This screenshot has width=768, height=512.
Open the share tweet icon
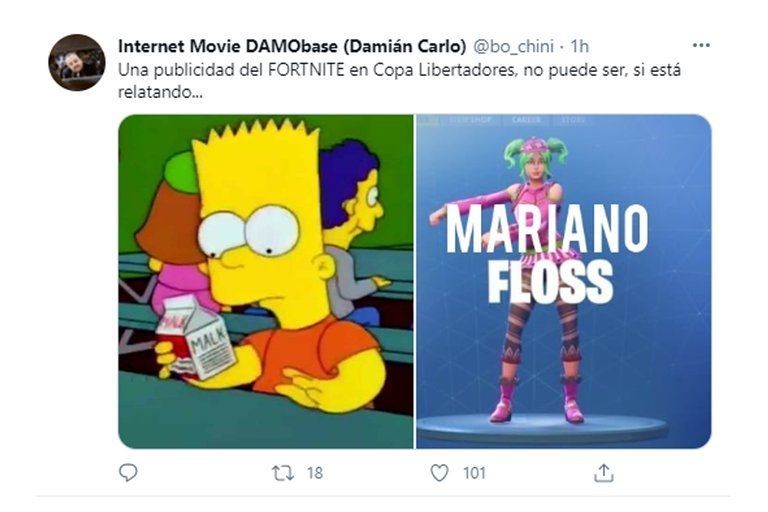pos(603,472)
